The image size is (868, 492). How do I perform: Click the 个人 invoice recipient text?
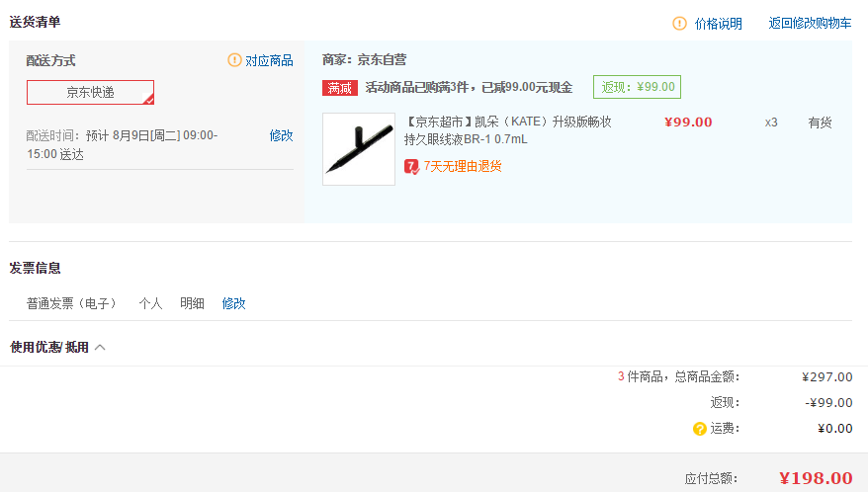pyautogui.click(x=150, y=303)
